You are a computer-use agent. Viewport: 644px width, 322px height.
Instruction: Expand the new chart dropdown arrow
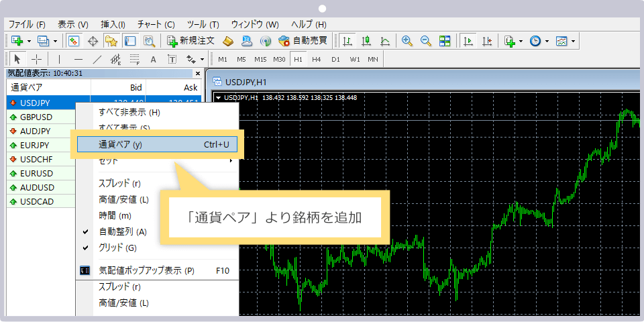[29, 41]
